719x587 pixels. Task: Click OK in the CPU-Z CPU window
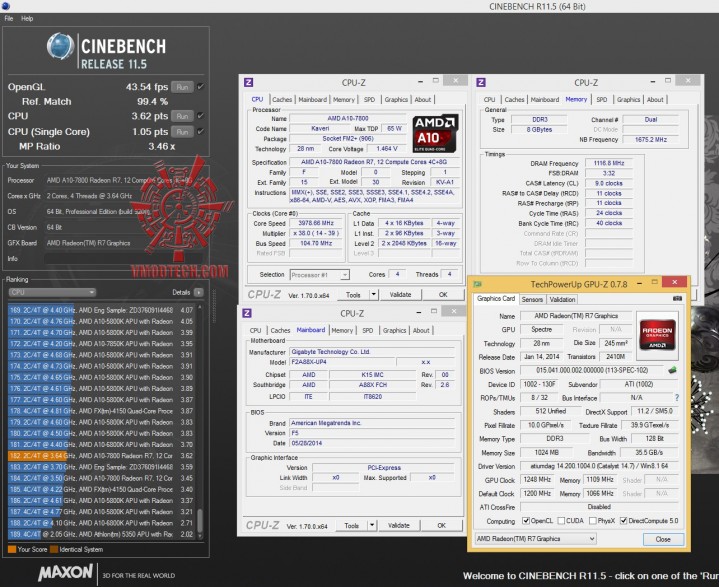point(443,294)
